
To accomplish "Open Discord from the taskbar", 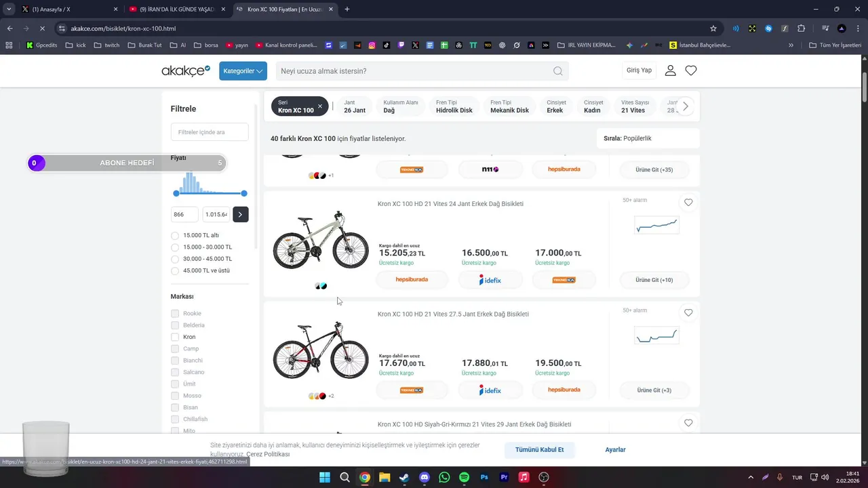I will tap(425, 477).
